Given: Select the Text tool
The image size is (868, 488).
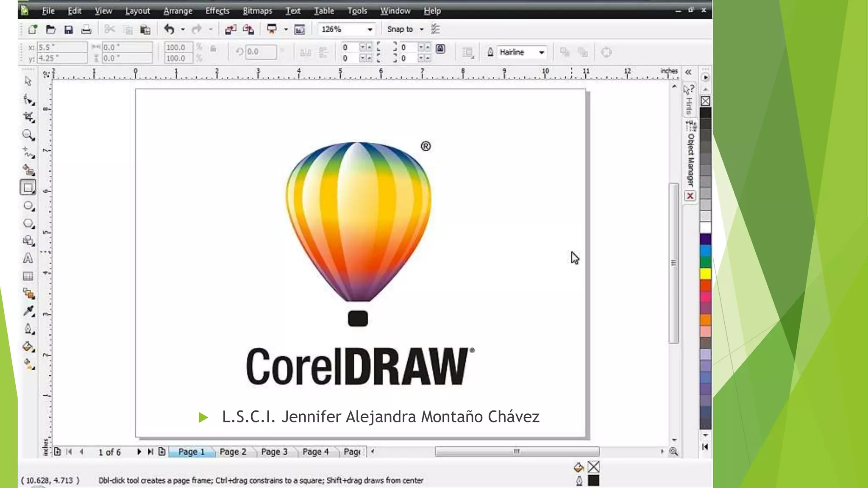Looking at the screenshot, I should (x=28, y=258).
